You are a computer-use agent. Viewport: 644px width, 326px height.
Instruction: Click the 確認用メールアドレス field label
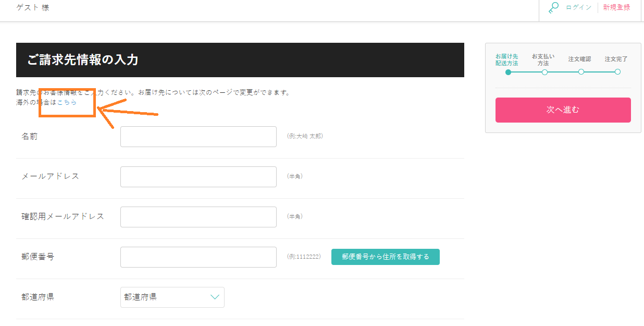(x=63, y=216)
